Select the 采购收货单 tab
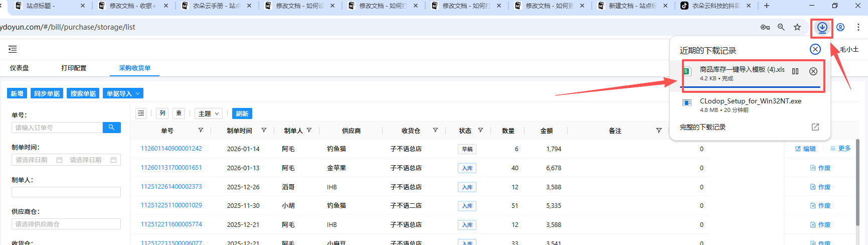868x245 pixels. coord(134,68)
